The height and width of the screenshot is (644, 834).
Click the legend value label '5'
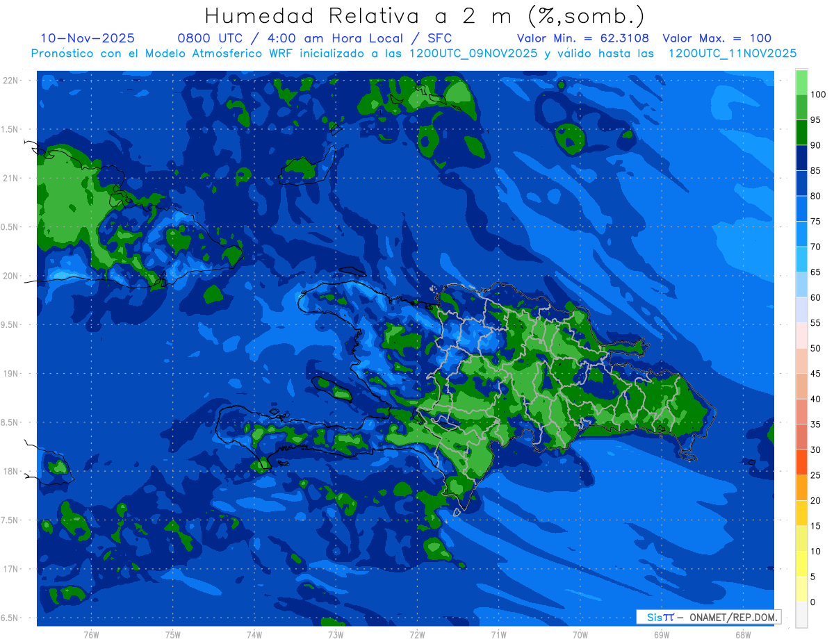point(813,577)
